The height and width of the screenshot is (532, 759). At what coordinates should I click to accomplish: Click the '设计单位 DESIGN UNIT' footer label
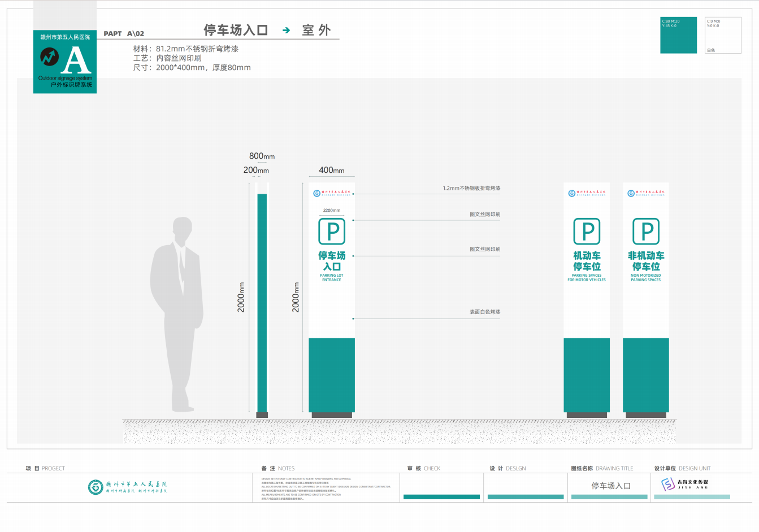pos(683,469)
